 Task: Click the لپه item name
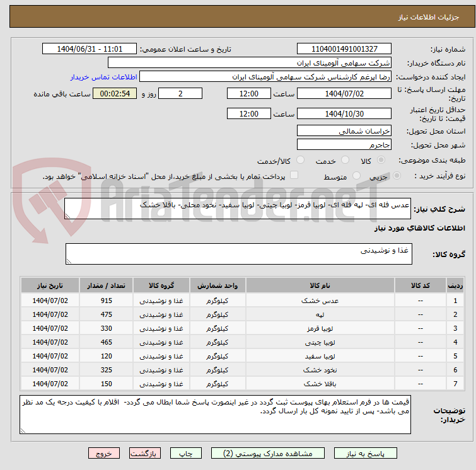pyautogui.click(x=320, y=314)
